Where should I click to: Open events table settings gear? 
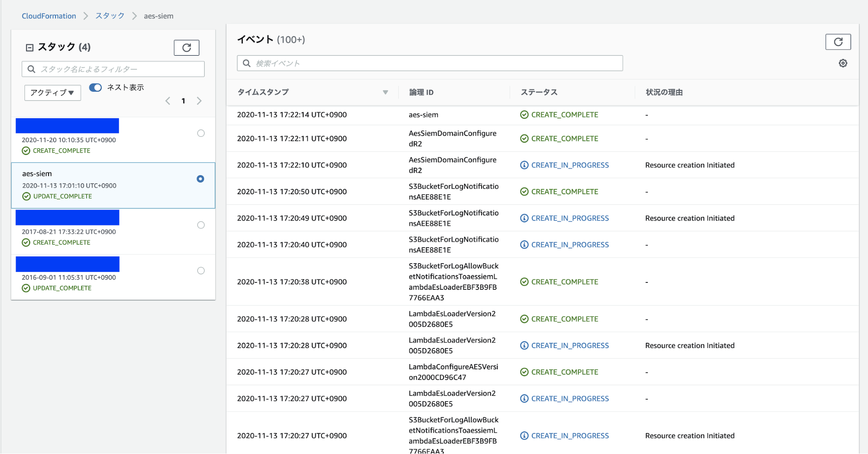[x=843, y=63]
